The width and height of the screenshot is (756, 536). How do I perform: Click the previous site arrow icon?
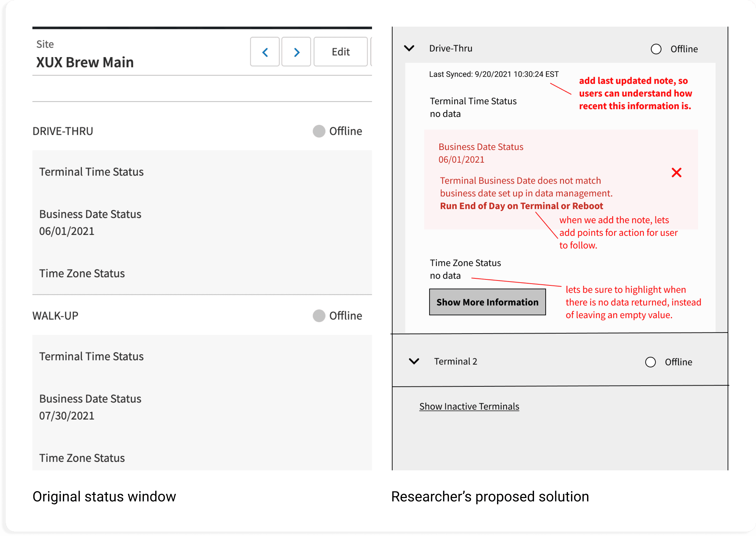coord(265,52)
